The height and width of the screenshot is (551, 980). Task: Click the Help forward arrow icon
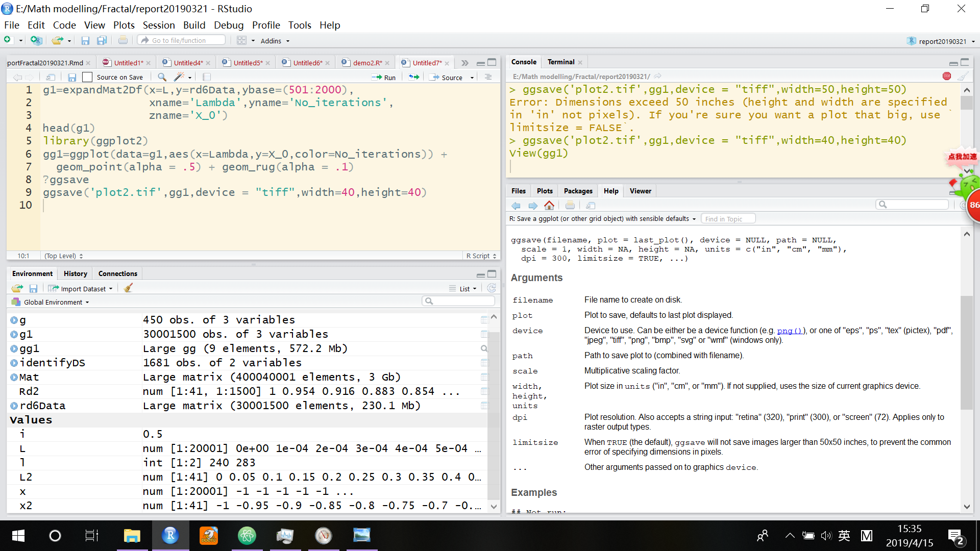(533, 205)
